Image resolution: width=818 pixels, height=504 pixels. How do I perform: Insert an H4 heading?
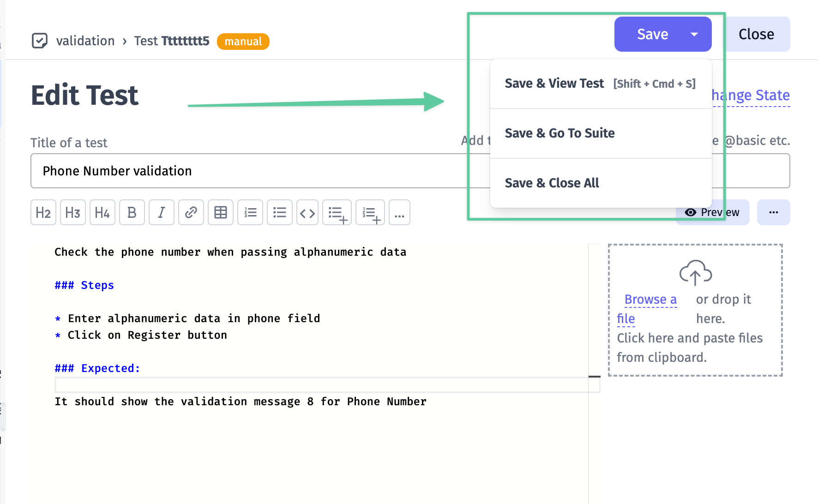[x=102, y=212]
